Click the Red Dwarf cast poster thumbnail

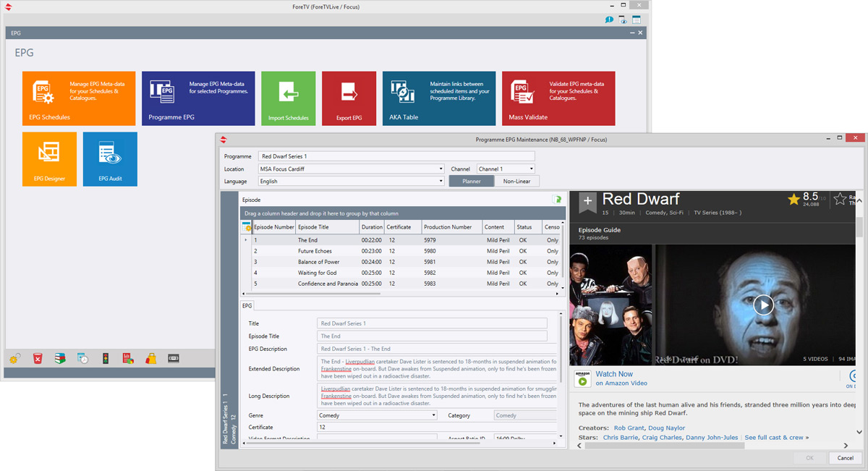click(610, 305)
